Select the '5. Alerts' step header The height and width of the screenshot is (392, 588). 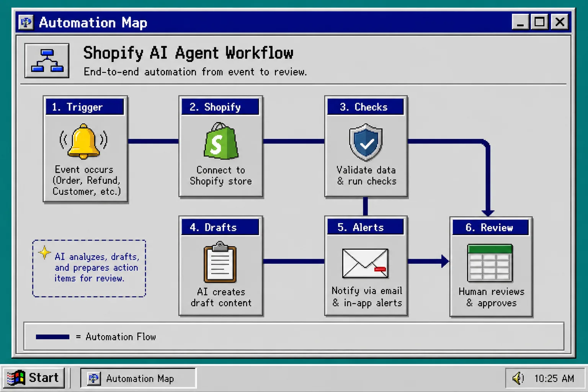coord(366,227)
